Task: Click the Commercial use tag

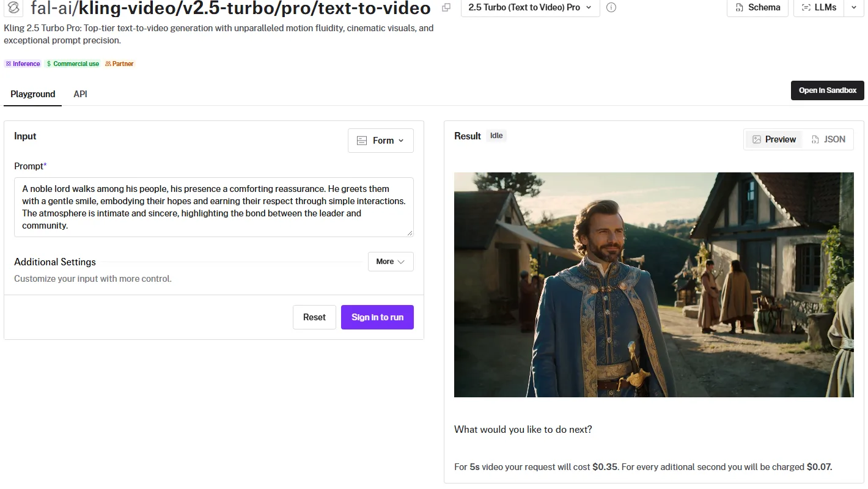Action: (x=72, y=64)
